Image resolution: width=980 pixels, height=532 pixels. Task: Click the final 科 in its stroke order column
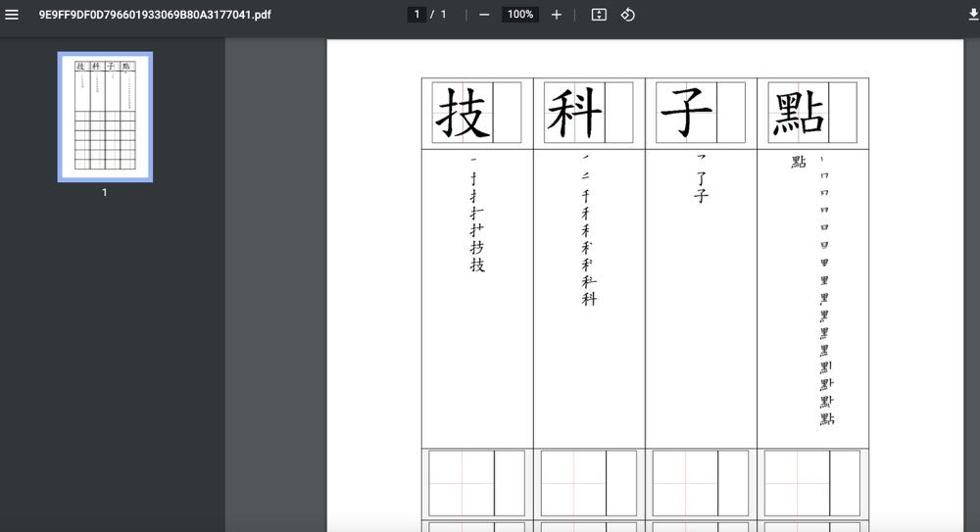[x=589, y=299]
